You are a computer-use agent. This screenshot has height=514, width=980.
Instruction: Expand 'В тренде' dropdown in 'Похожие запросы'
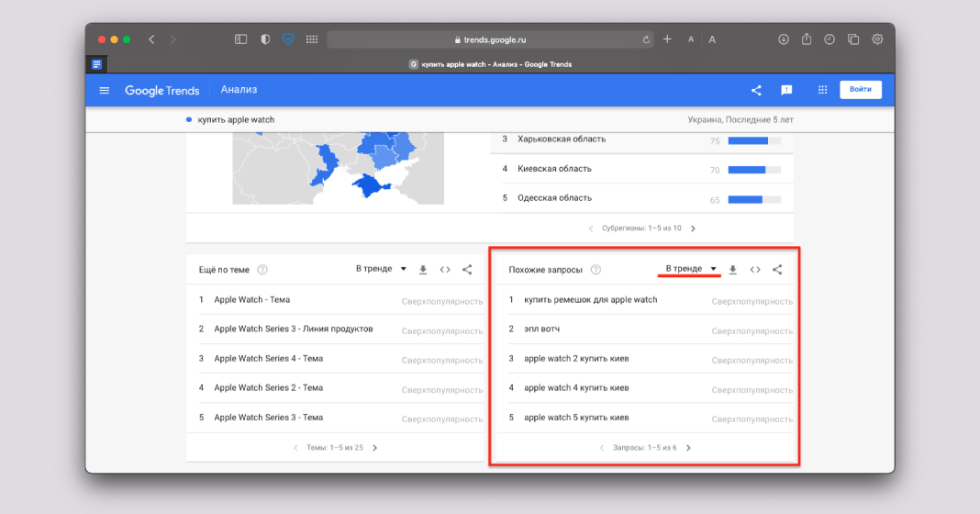click(x=691, y=269)
